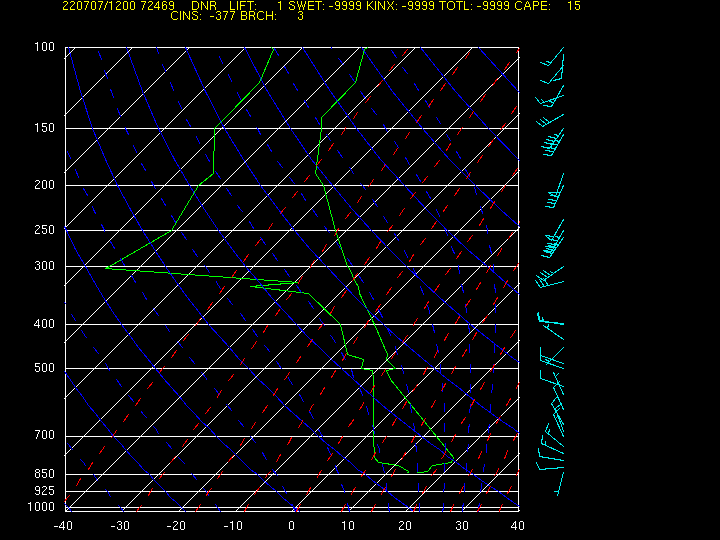Click the 1000 pressure level label

coord(41,507)
